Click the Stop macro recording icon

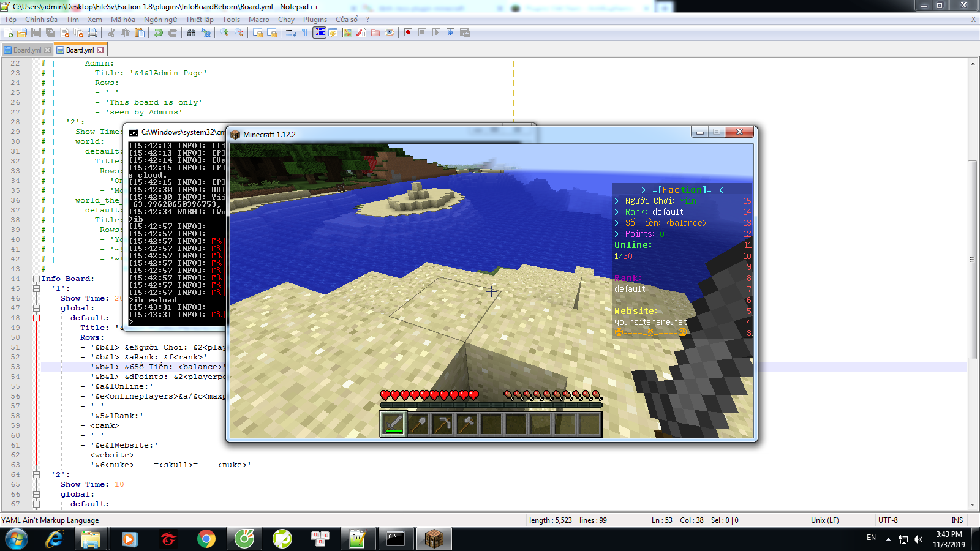[x=423, y=32]
